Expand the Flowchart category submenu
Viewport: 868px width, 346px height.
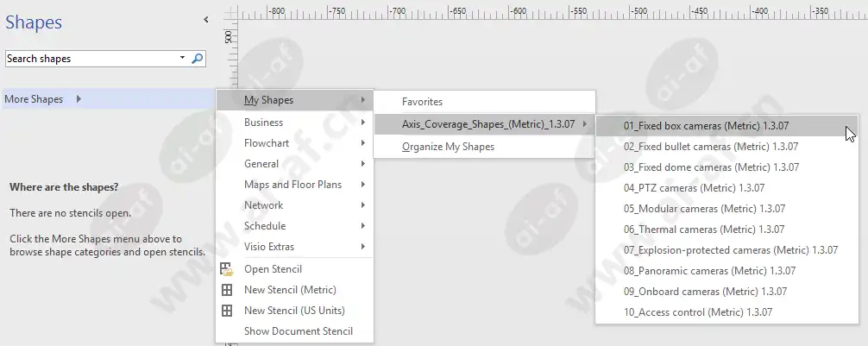pyautogui.click(x=294, y=143)
